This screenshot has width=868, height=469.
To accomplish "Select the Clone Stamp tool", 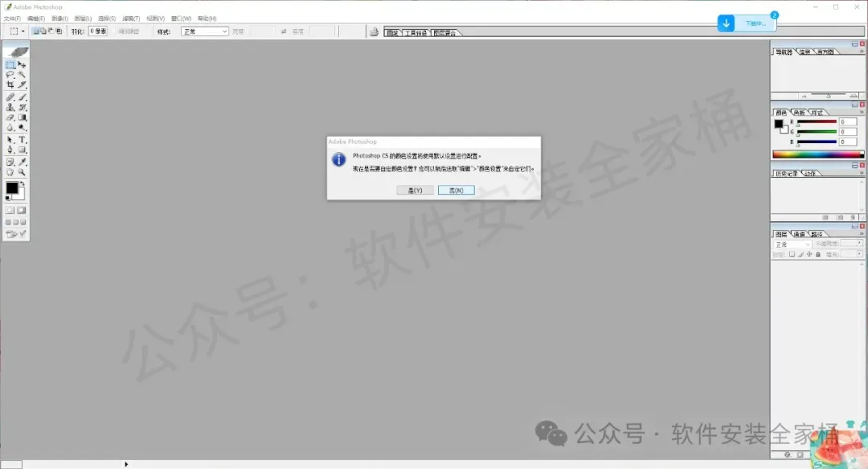I will pyautogui.click(x=10, y=107).
